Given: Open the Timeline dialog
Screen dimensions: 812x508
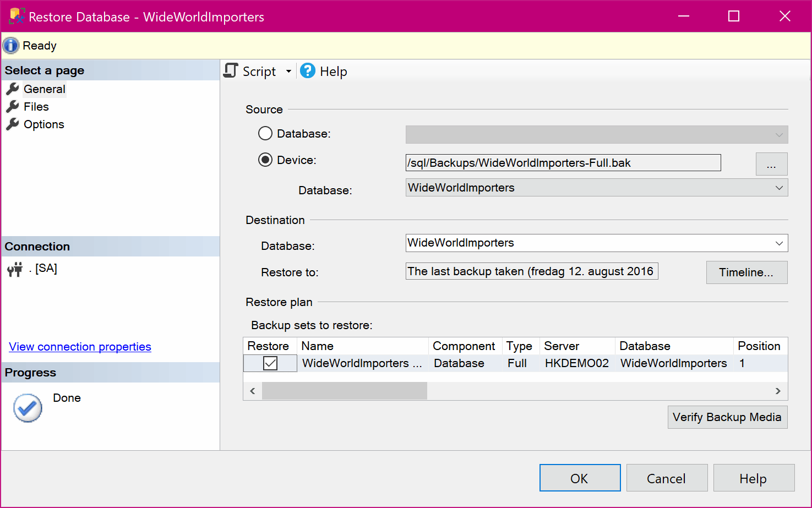Looking at the screenshot, I should [746, 272].
